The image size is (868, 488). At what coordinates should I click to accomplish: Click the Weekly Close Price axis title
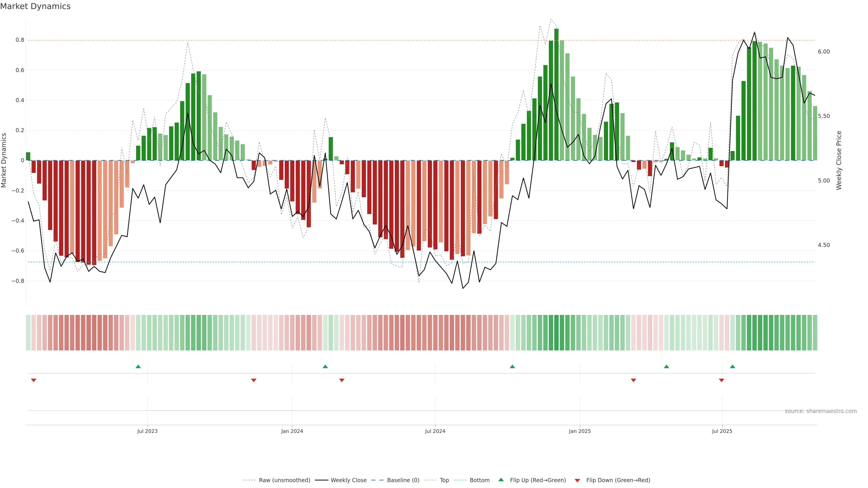tap(839, 160)
